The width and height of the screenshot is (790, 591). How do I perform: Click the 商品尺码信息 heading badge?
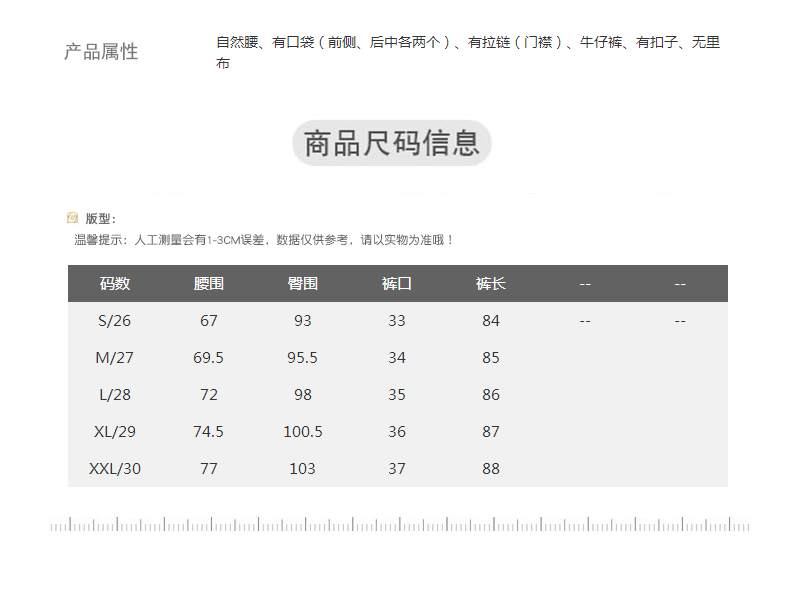point(392,143)
